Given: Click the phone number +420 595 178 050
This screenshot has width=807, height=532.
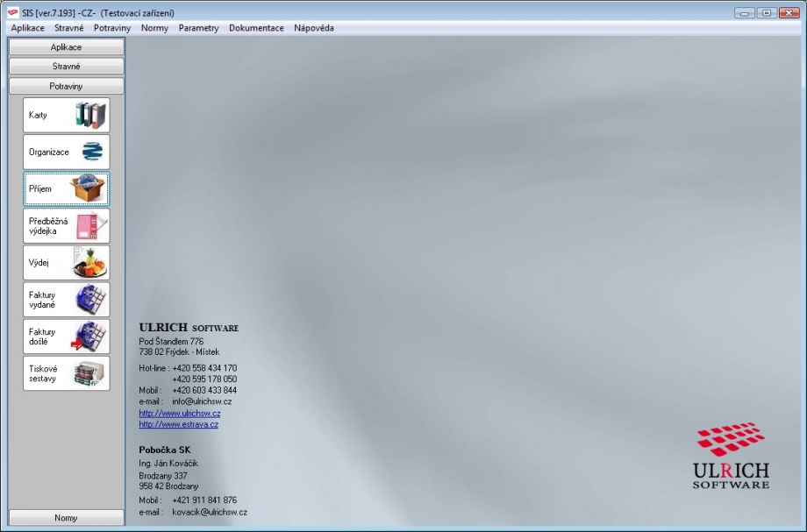Looking at the screenshot, I should click(204, 379).
